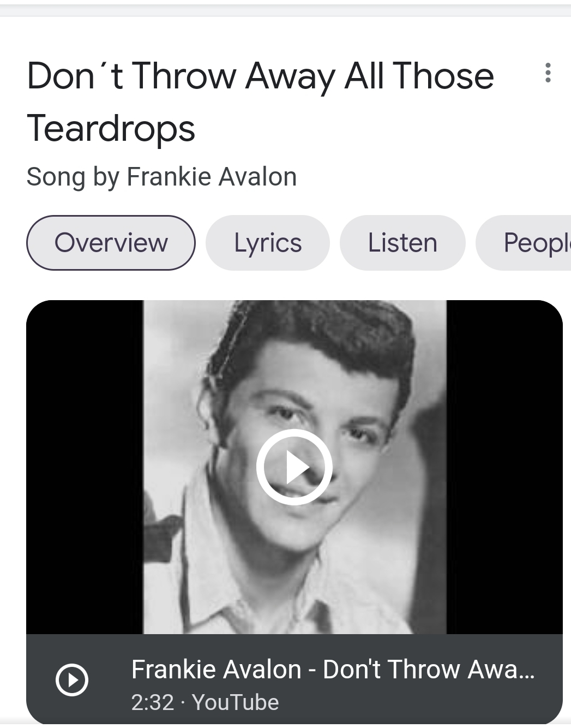This screenshot has height=728, width=571.
Task: Open the 'Frankie Avalon - Don't Throw Awa...' video title
Action: pos(333,670)
